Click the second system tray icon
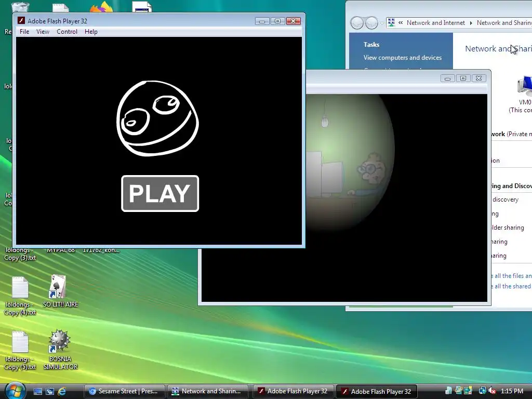Screen dimensions: 532x399 click(459, 391)
